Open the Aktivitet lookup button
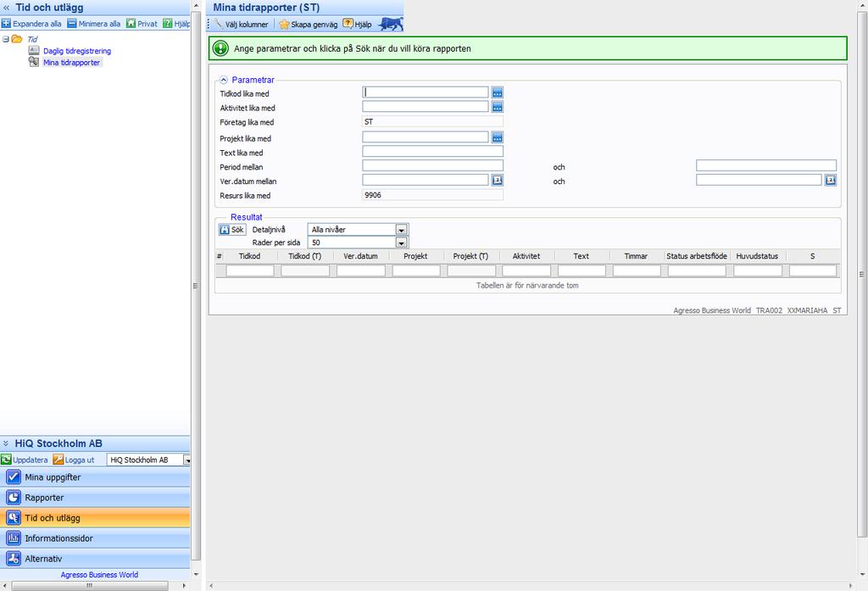The width and height of the screenshot is (868, 591). 497,107
